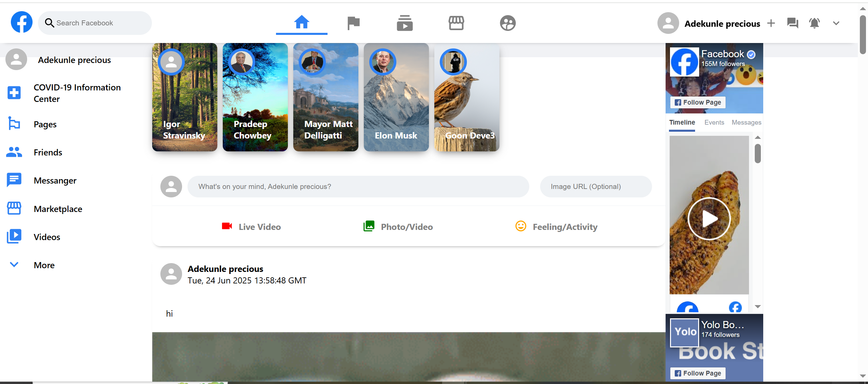Open the notifications bell icon
This screenshot has width=868, height=384.
pos(814,23)
